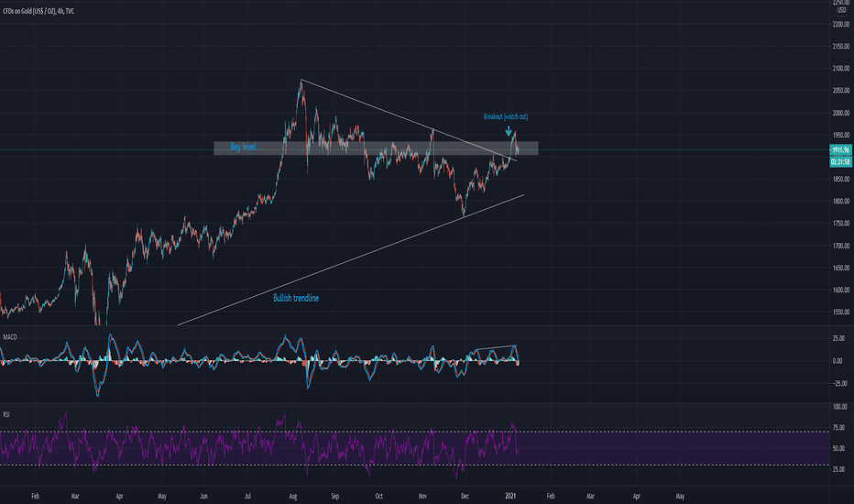854x504 pixels.
Task: Click the Dec label on time axis
Action: tap(465, 497)
